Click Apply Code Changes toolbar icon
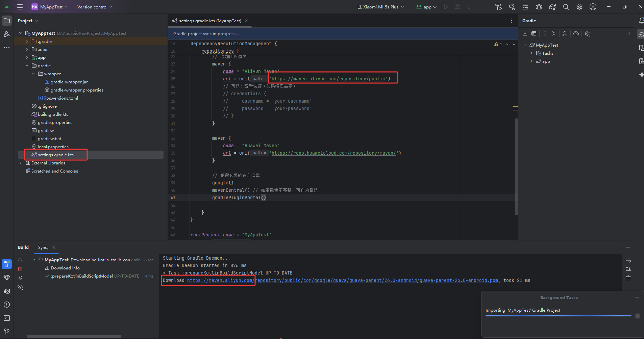This screenshot has width=644, height=339. click(525, 7)
